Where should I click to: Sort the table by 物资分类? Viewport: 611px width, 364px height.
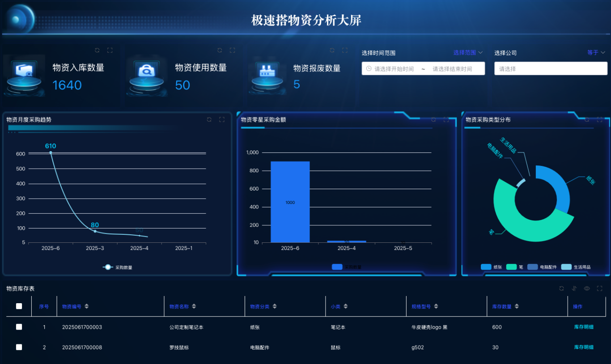pyautogui.click(x=275, y=306)
